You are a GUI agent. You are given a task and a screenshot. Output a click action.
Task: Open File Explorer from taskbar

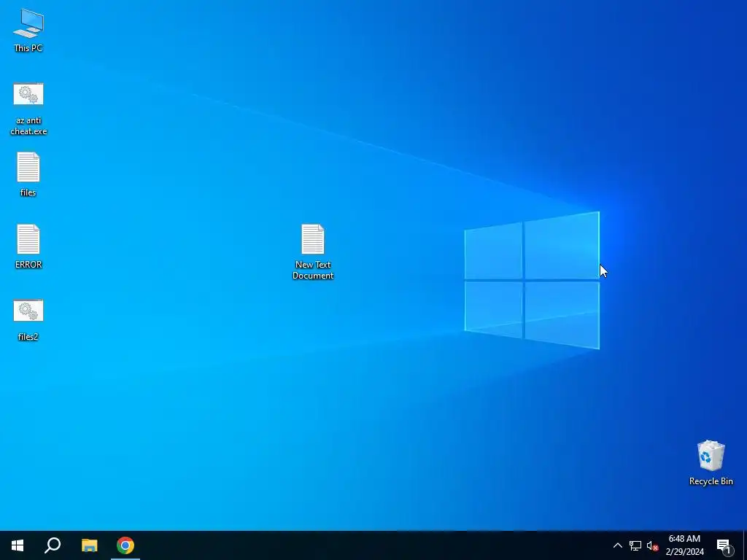pos(89,545)
